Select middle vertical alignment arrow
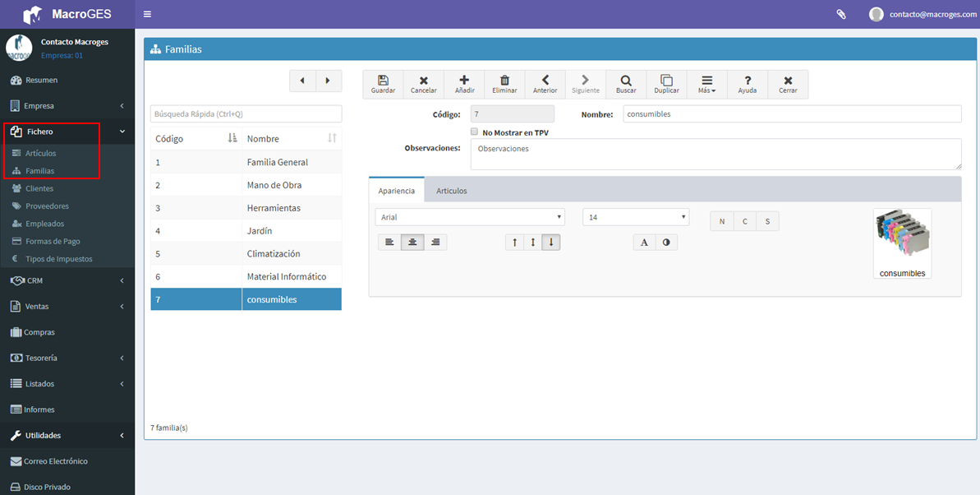 (x=532, y=243)
